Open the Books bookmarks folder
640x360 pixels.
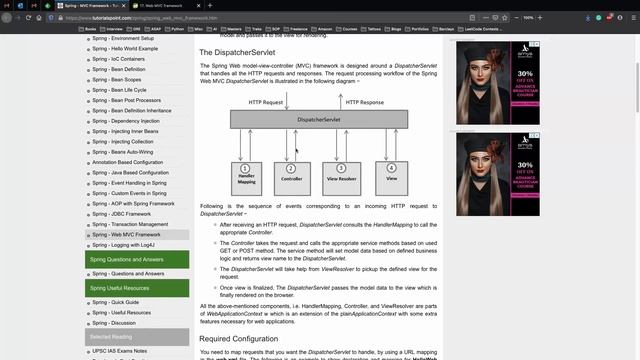coord(87,29)
